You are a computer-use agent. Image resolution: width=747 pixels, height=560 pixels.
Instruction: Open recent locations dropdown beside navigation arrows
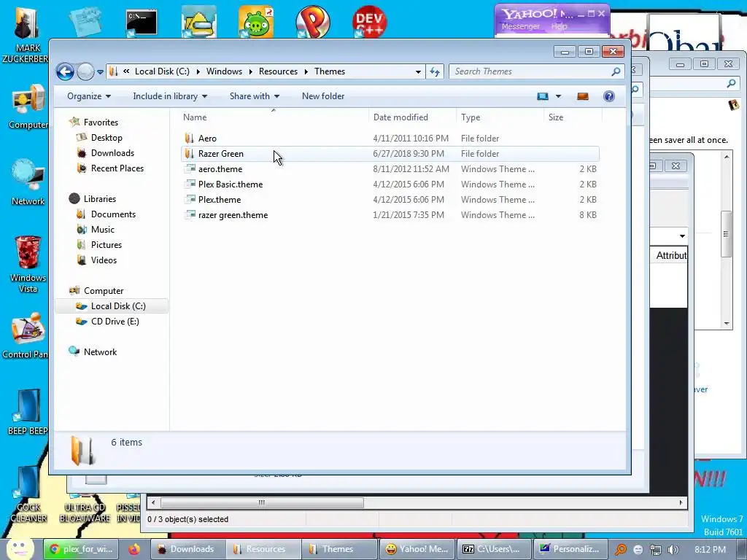[x=100, y=72]
